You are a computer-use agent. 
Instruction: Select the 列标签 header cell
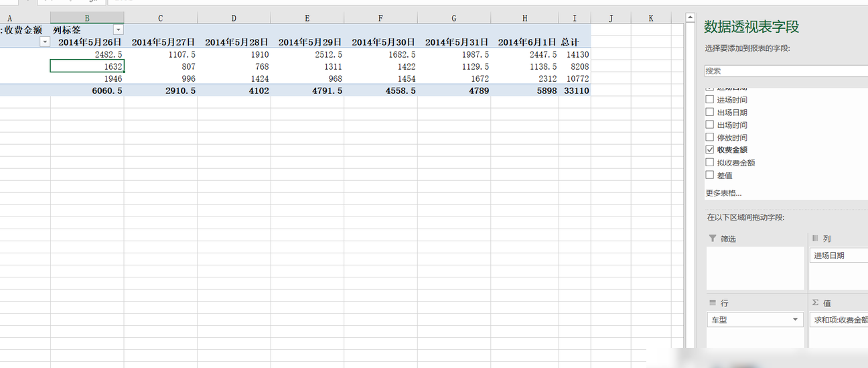pyautogui.click(x=87, y=30)
